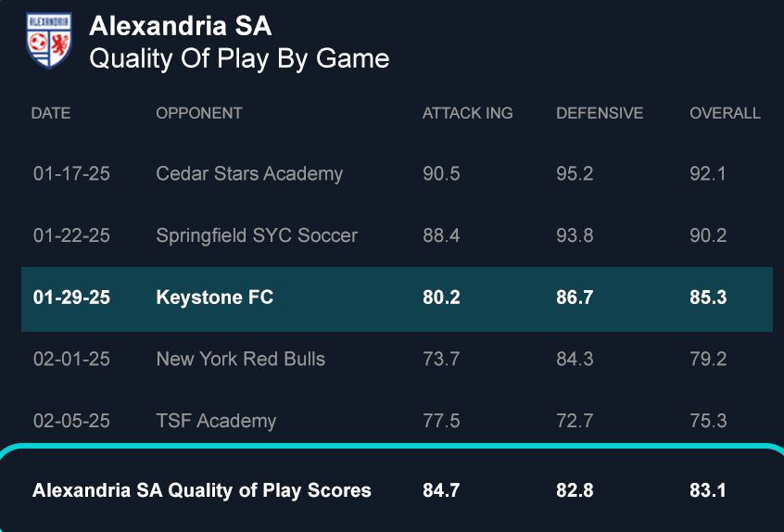Sort by the OVERALL column header
Image resolution: width=784 pixels, height=532 pixels.
tap(725, 113)
